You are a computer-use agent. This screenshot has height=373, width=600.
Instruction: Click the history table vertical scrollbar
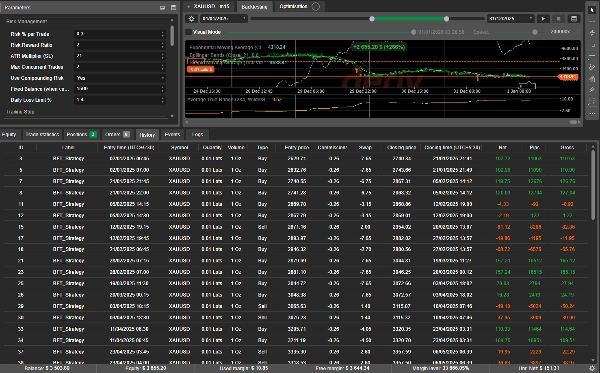[593, 184]
